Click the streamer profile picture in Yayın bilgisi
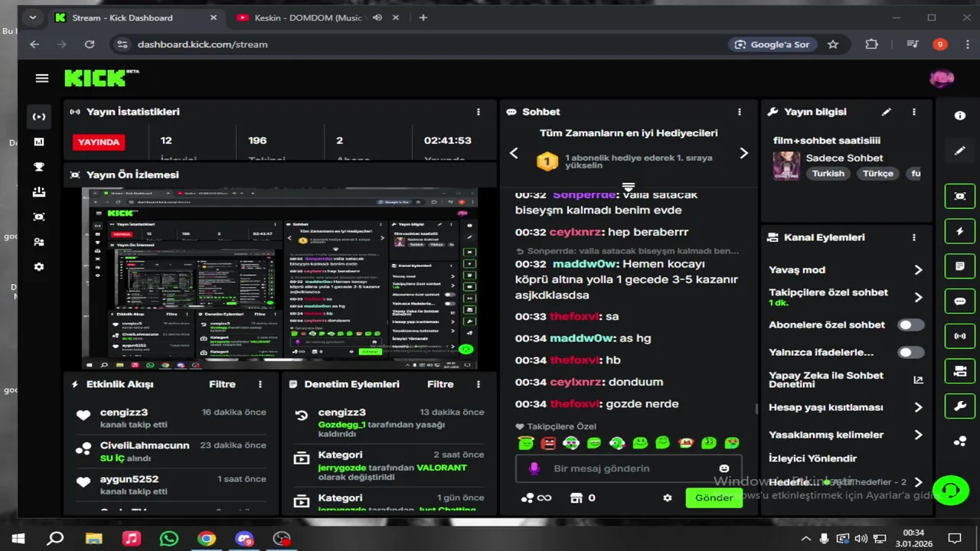Screen dimensions: 980x551 tap(786, 165)
